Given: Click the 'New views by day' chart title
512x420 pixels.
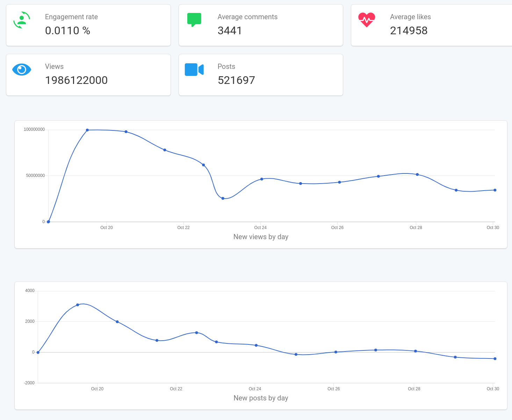Looking at the screenshot, I should click(x=261, y=237).
